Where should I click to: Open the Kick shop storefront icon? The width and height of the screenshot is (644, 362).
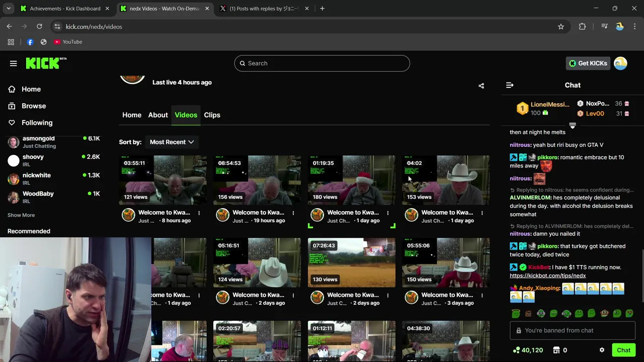[556, 350]
